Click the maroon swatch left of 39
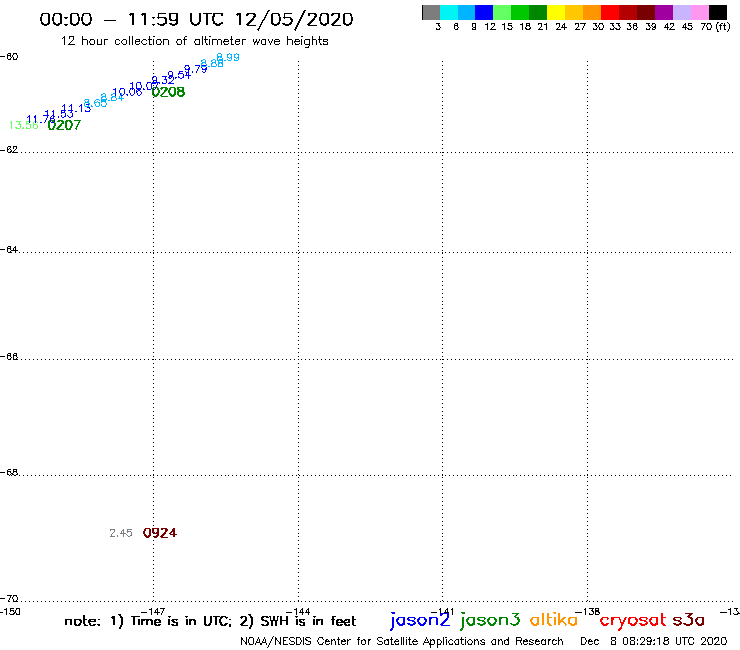 pyautogui.click(x=646, y=13)
